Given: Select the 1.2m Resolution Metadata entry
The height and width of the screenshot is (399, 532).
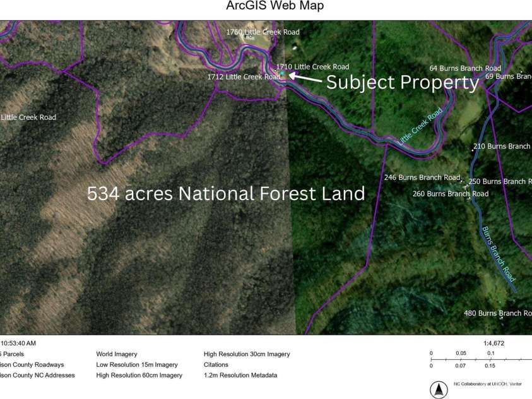Looking at the screenshot, I should coord(240,375).
